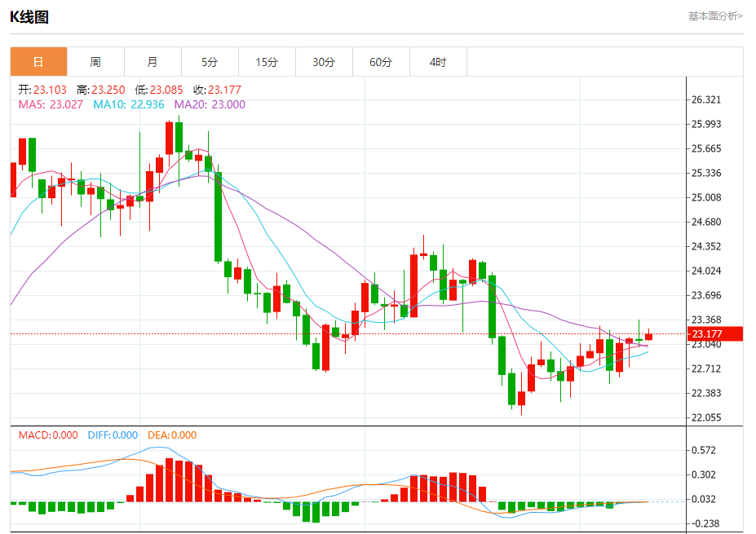Open the 15分 interval tab

267,62
